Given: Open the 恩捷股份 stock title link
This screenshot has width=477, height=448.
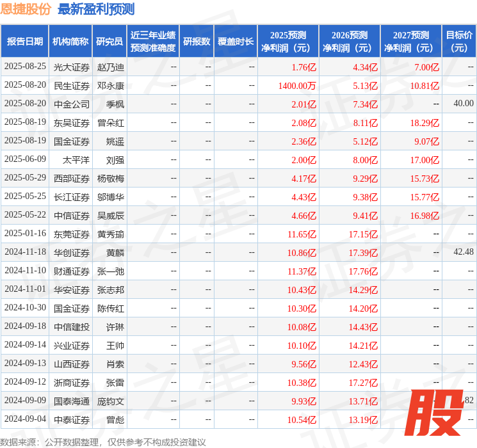Looking at the screenshot, I should tap(26, 9).
